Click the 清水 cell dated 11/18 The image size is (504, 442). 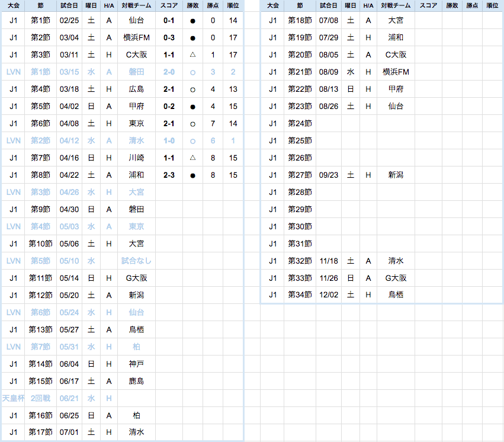tap(396, 261)
